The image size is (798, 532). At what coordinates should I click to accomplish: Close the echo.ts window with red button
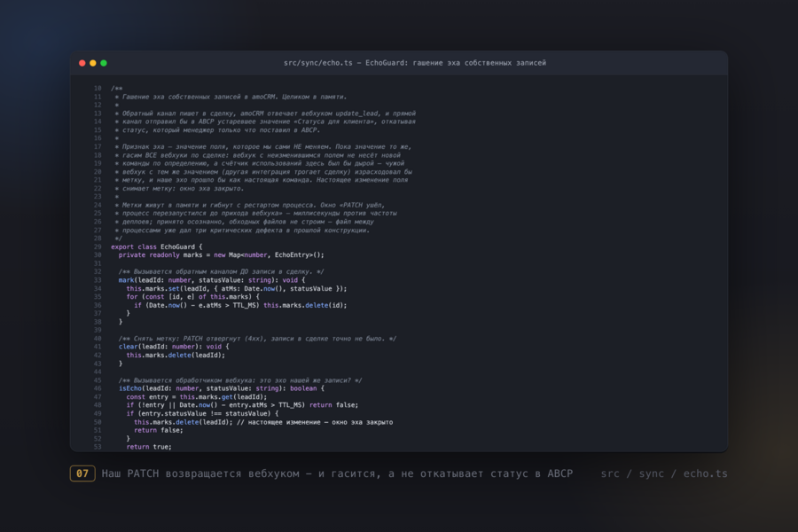(82, 63)
